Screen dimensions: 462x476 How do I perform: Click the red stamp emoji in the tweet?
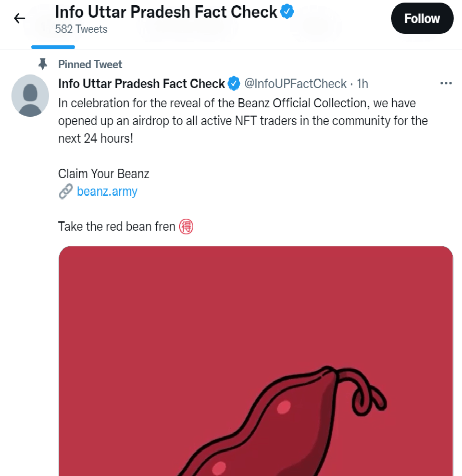(x=185, y=226)
